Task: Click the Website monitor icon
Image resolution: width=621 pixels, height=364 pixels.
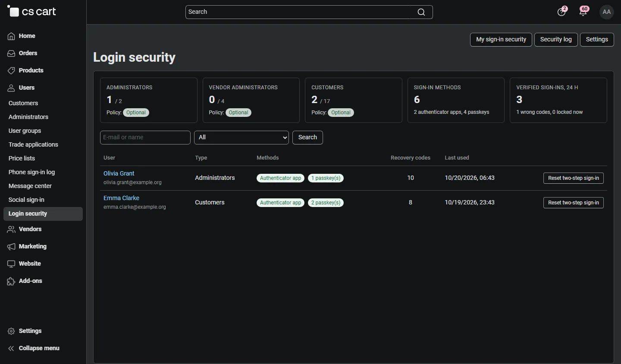Action: pos(11,264)
